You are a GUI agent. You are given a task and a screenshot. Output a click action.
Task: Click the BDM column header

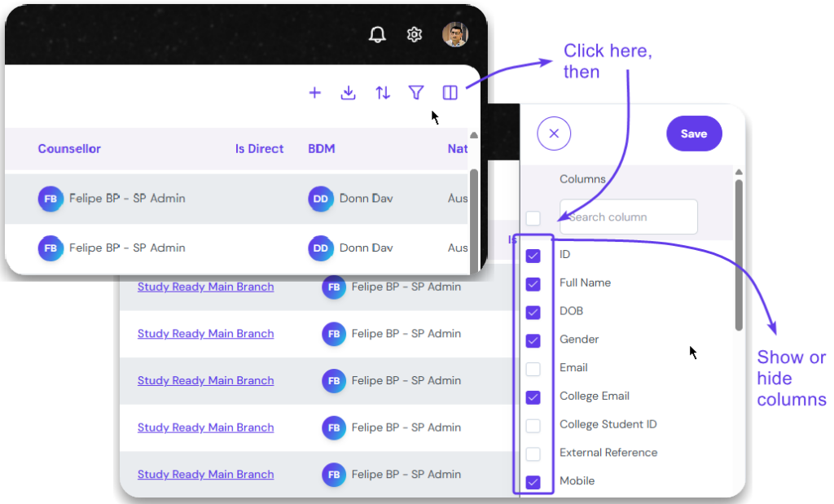tap(322, 149)
